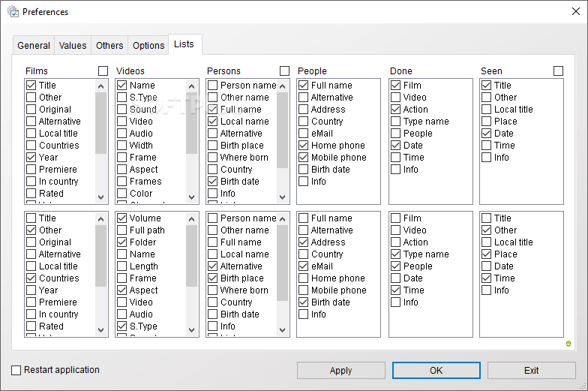This screenshot has width=588, height=391.
Task: Click the Done column label
Action: [400, 71]
